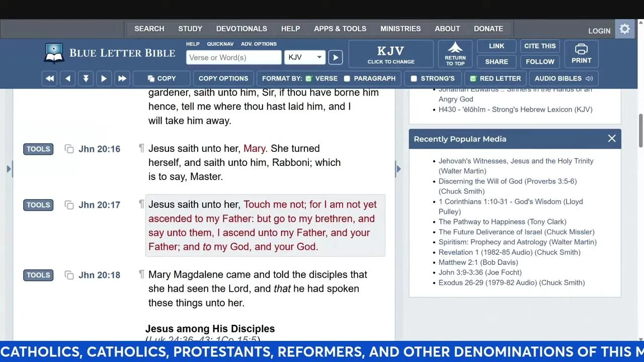Screen dimensions: 644x362
Task: Open Matthew 2:1 (Bob Davis) link
Action: (478, 262)
